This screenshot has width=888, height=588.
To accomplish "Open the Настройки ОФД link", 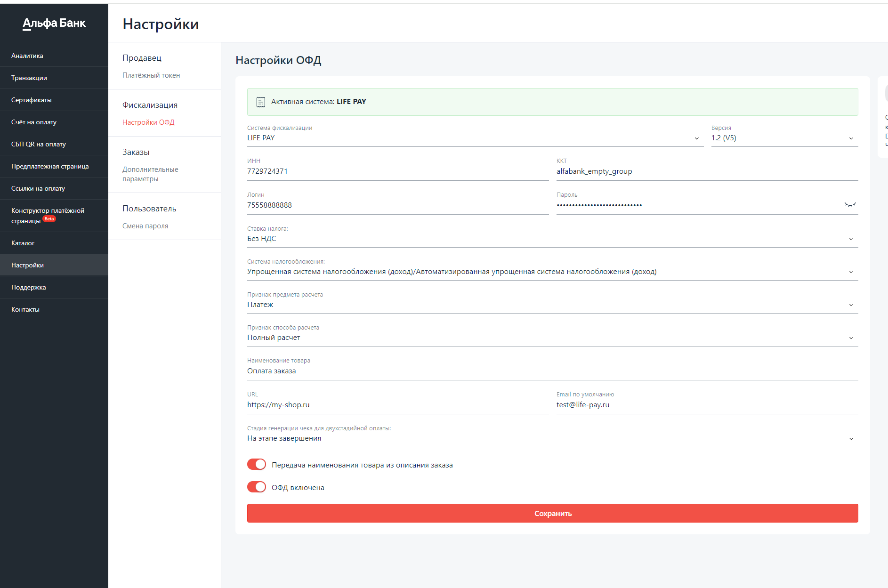I will coord(148,122).
